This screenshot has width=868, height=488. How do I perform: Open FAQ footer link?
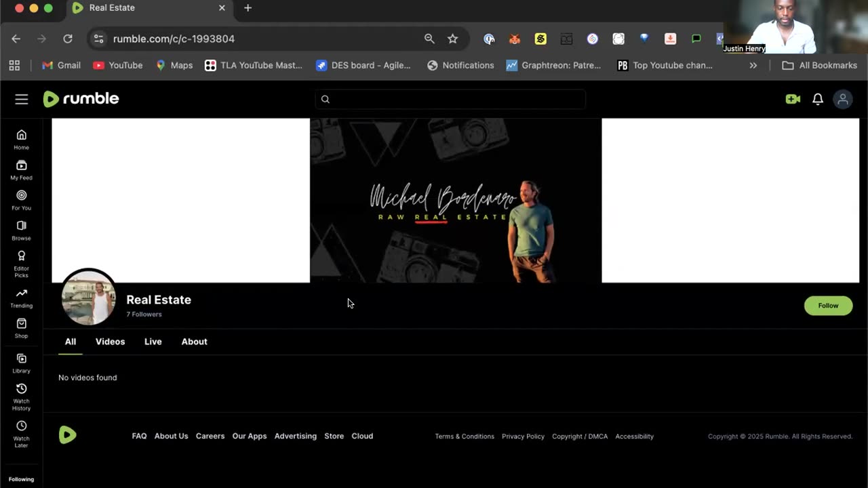tap(139, 436)
